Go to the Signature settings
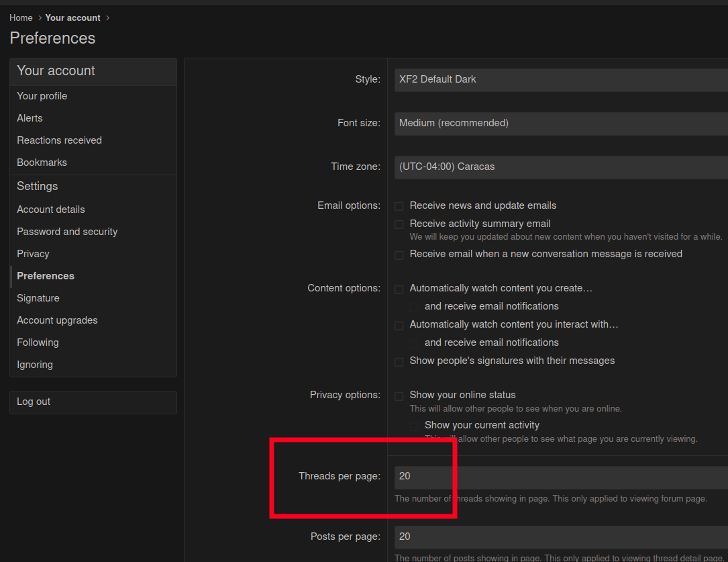The image size is (728, 562). (x=38, y=298)
